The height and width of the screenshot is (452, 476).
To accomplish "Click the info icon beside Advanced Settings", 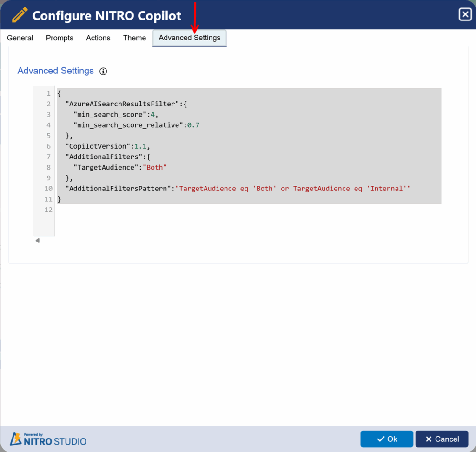I will point(103,71).
